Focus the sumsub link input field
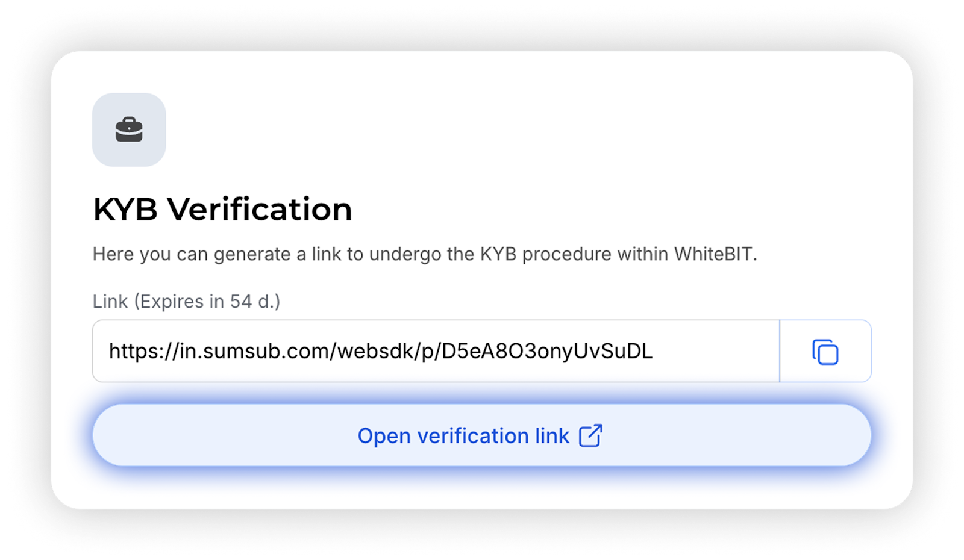Viewport: 964px width, 560px height. click(x=435, y=351)
